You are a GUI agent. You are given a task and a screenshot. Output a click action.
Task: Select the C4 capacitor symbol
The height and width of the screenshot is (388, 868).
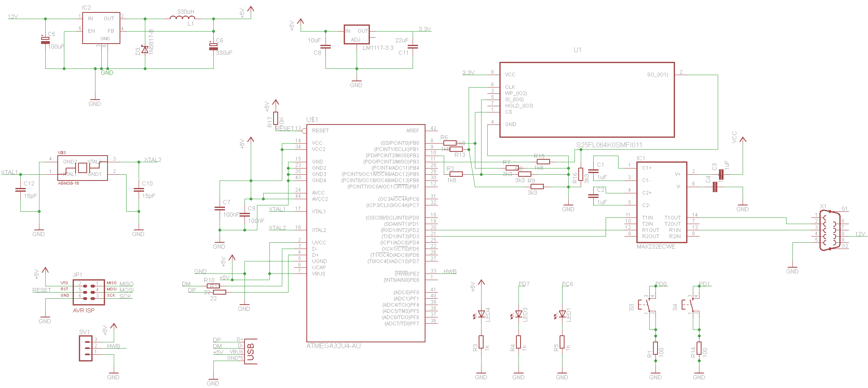click(715, 187)
